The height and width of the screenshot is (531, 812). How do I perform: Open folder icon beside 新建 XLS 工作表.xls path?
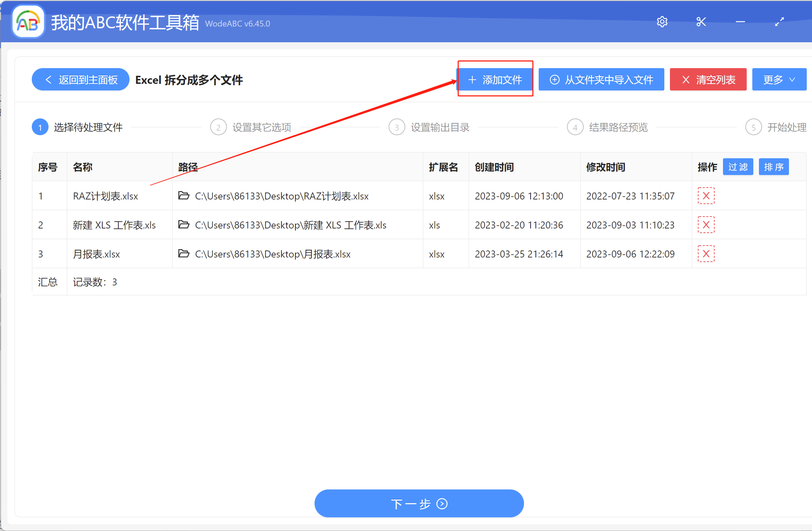pos(184,225)
